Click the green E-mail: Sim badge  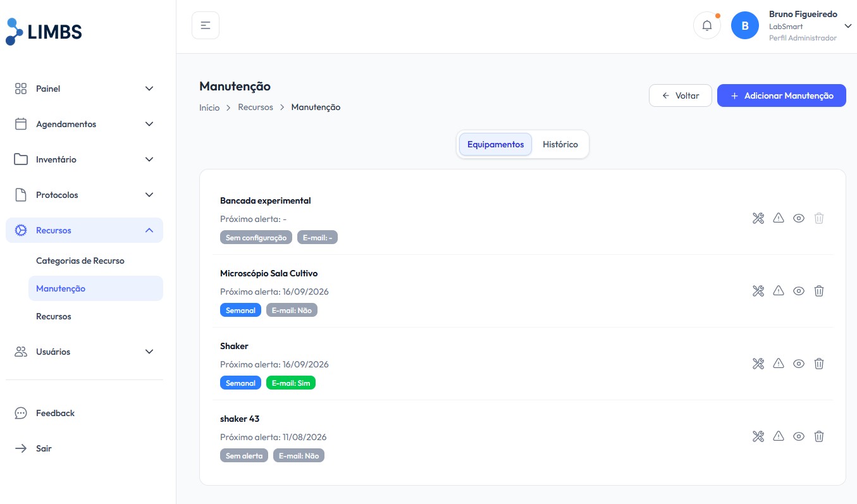[x=291, y=383]
